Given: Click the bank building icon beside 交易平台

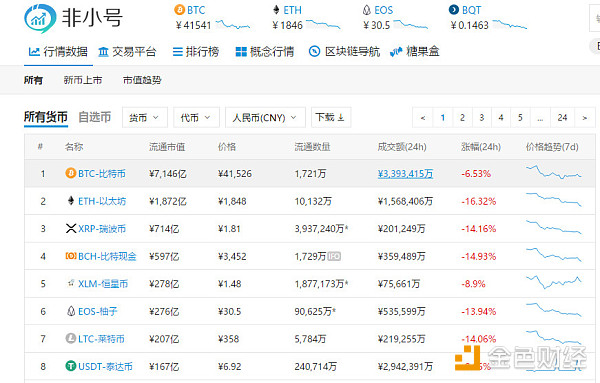Looking at the screenshot, I should [103, 52].
